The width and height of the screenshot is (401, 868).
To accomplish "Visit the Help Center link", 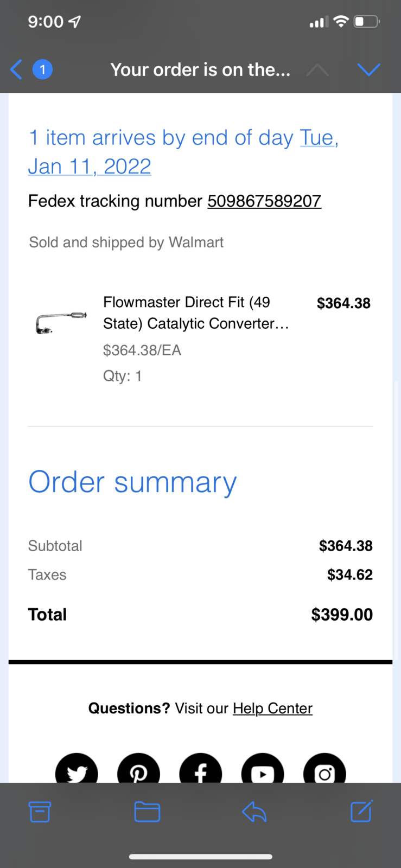I will [x=272, y=709].
